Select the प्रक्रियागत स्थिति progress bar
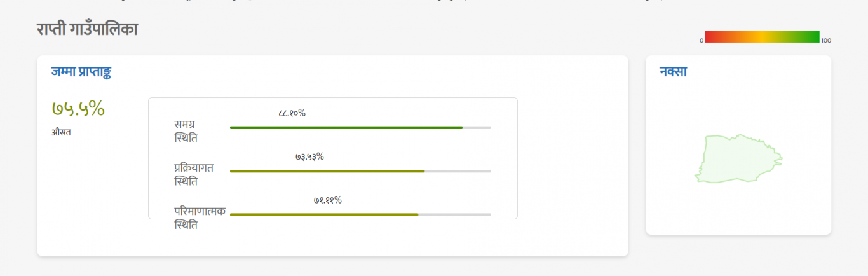The width and height of the screenshot is (868, 276). point(360,171)
